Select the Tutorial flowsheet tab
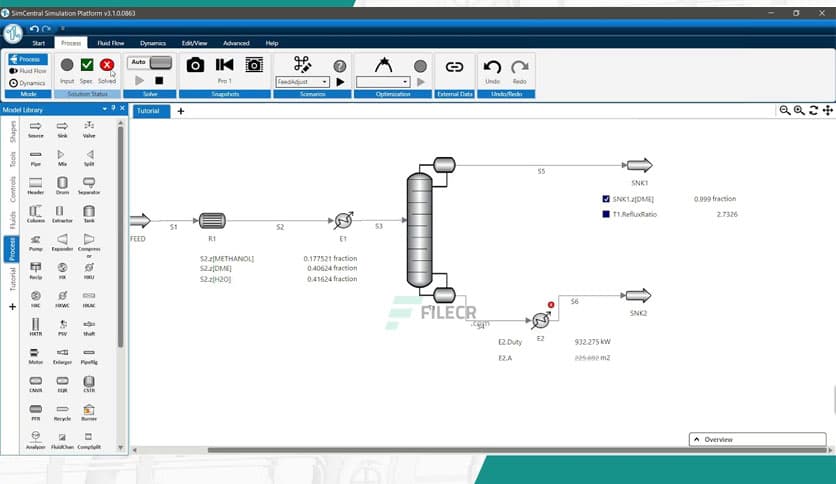Viewport: 836px width, 484px height. (151, 111)
